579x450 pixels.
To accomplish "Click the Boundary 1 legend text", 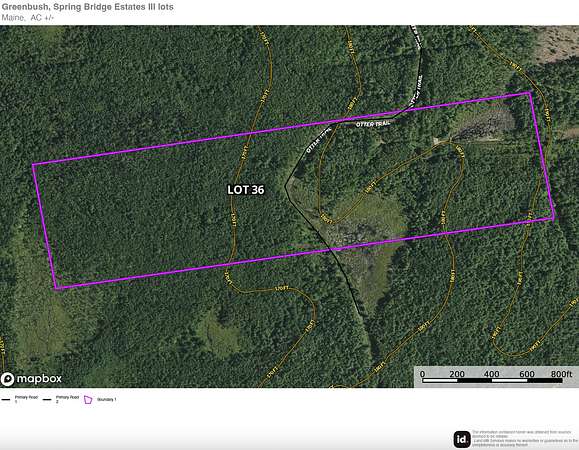I will (107, 399).
